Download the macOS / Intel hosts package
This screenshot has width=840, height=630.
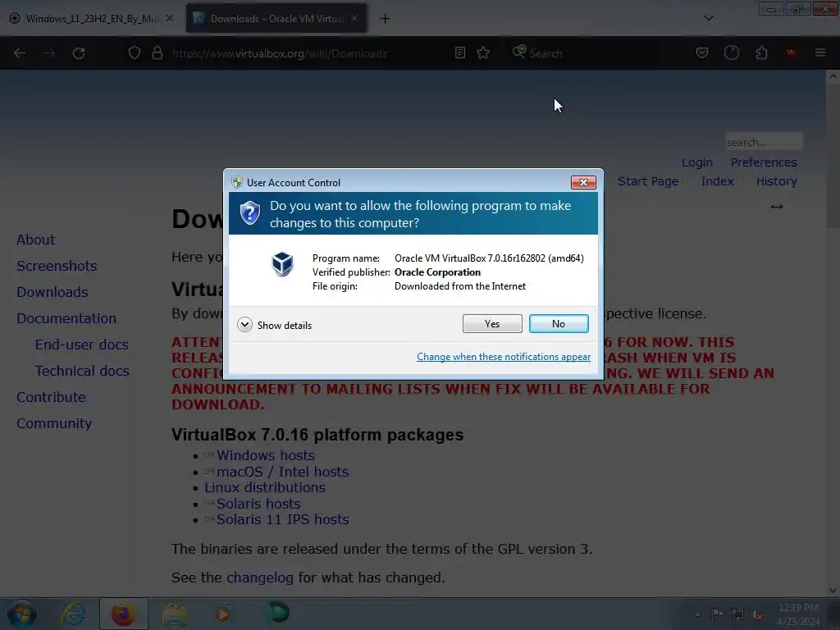[x=282, y=472]
